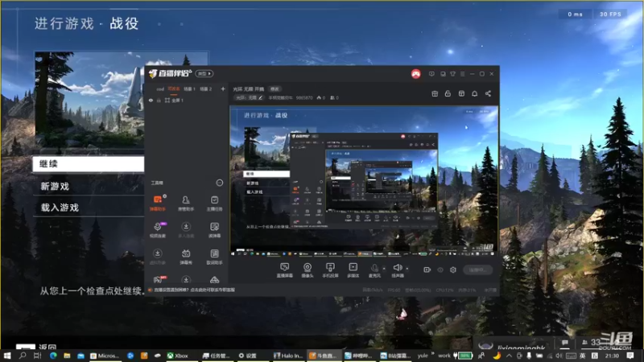Open the 多人连麦 download tool
The height and width of the screenshot is (362, 644).
[186, 229]
